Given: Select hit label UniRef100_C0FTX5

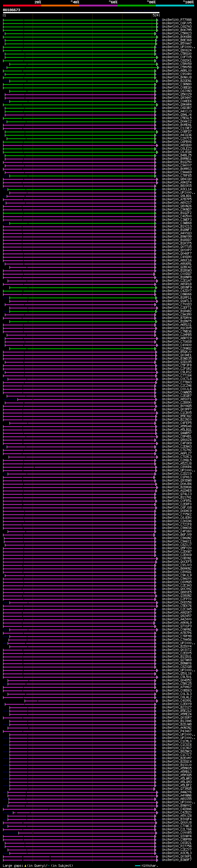Looking at the screenshot, I should [x=176, y=57].
